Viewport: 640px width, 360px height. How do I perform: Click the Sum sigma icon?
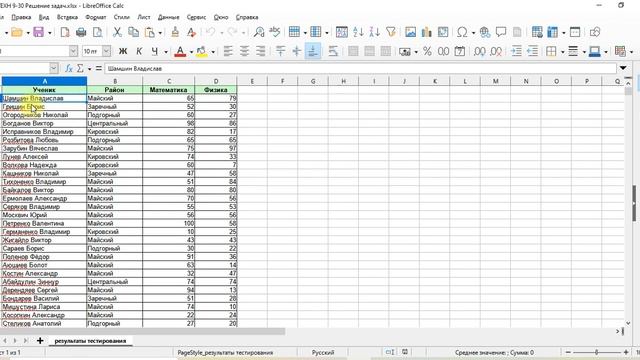(x=80, y=69)
